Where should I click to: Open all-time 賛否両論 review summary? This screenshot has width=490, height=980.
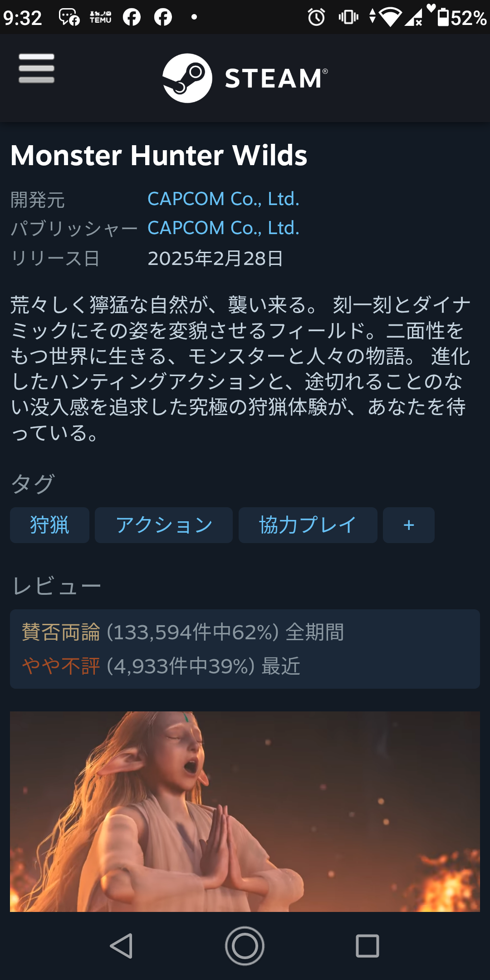click(183, 632)
